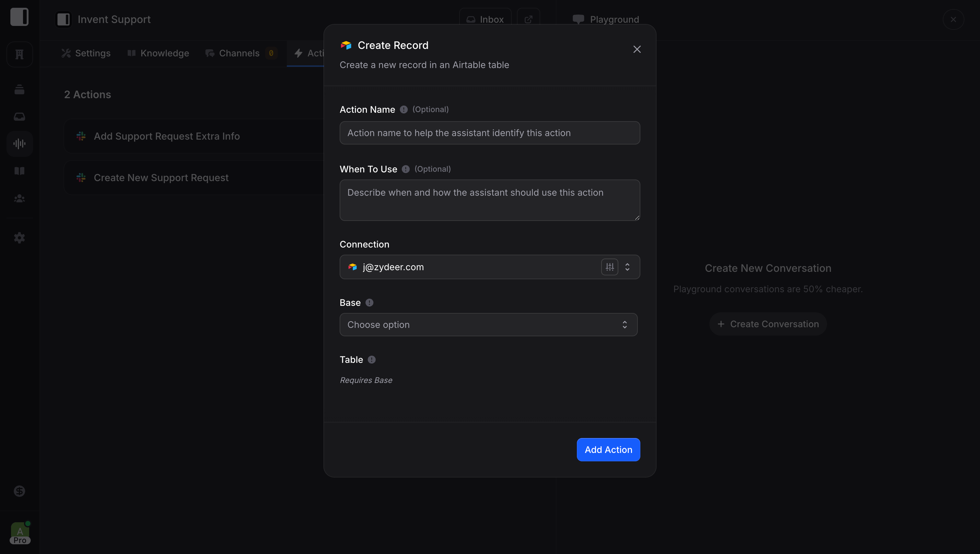This screenshot has width=980, height=554.
Task: Click the info icon next to Table
Action: coord(371,360)
